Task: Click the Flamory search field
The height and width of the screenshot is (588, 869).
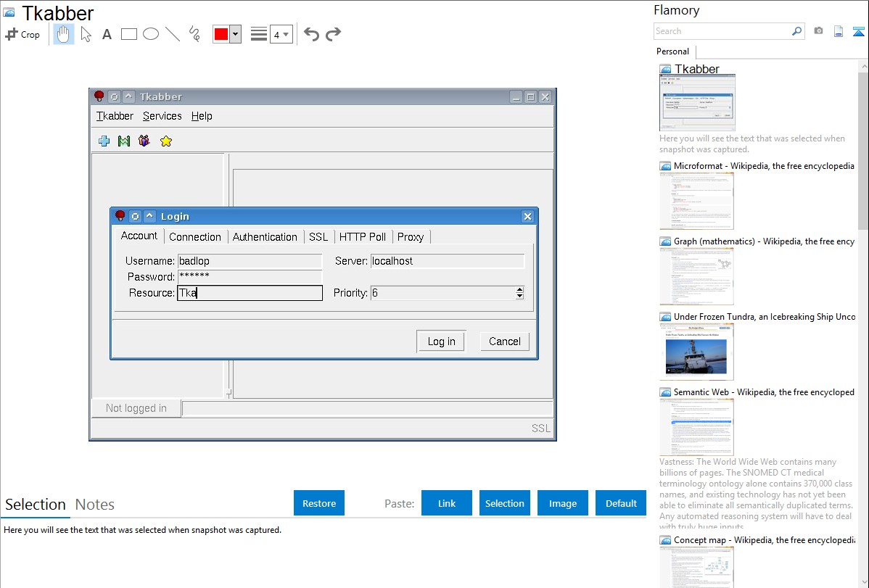Action: coord(722,31)
